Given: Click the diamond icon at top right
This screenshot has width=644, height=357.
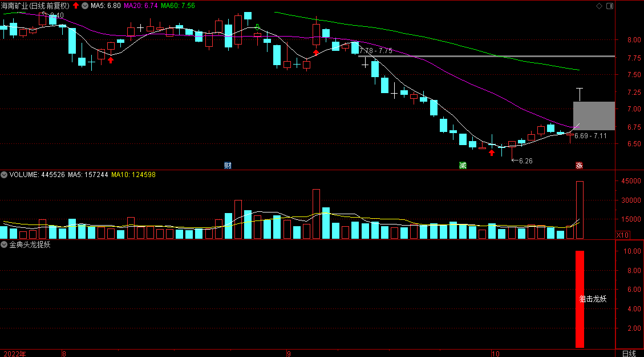Looking at the screenshot, I should pos(600,6).
